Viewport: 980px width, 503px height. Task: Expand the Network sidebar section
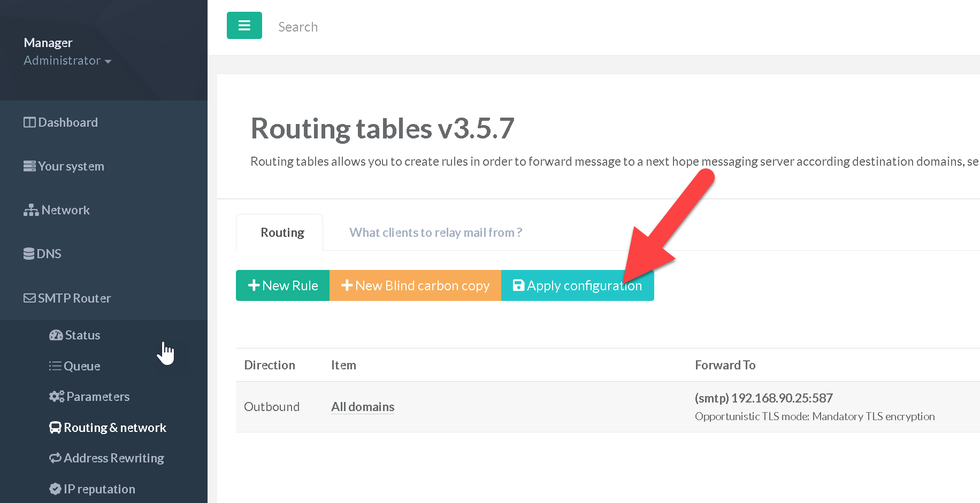[65, 210]
